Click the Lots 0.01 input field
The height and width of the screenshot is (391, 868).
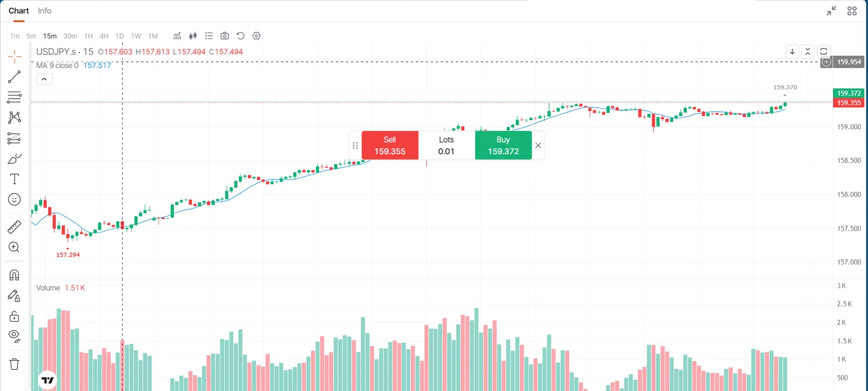pos(446,145)
